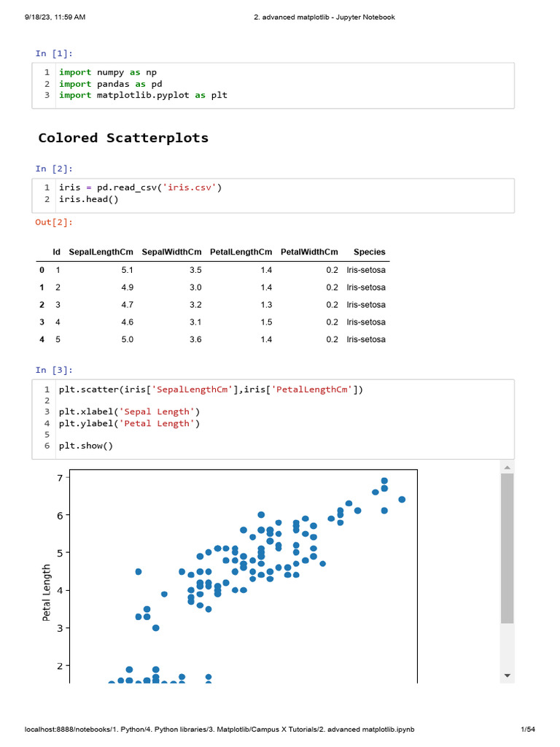Click the Species column header
560x747 pixels.
(369, 252)
